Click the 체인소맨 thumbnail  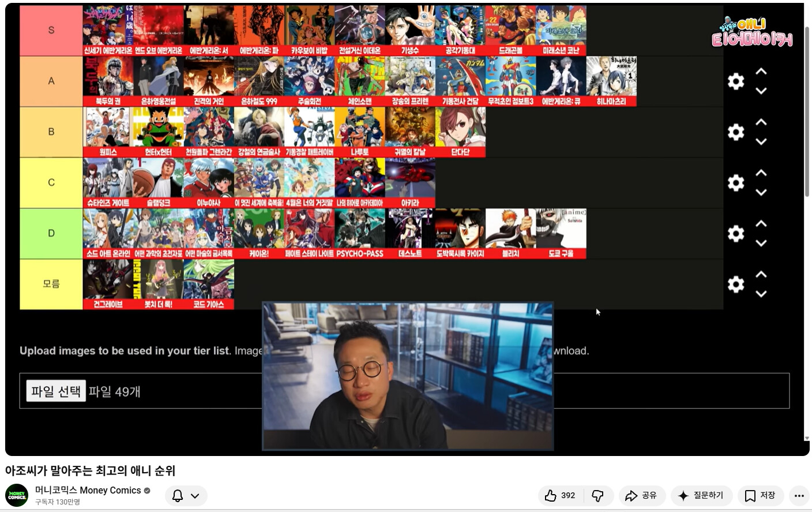click(x=360, y=81)
